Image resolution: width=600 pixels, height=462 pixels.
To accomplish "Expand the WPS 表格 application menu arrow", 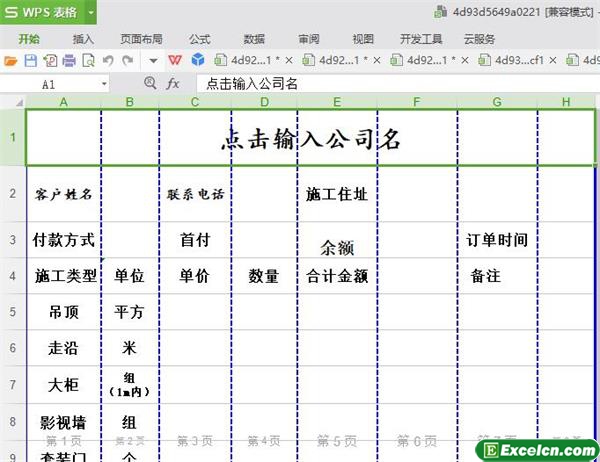I will click(x=91, y=12).
